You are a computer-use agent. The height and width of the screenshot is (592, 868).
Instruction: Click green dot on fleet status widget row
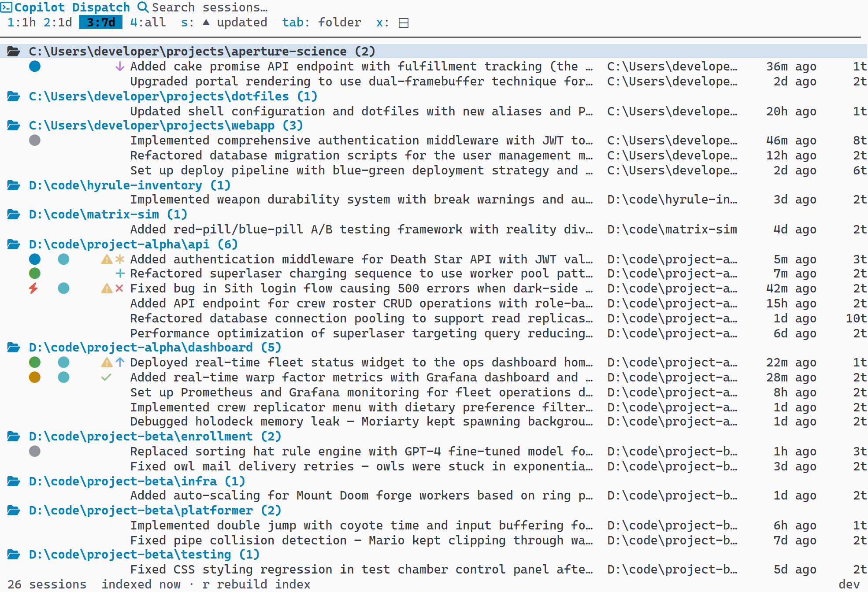[x=35, y=363]
